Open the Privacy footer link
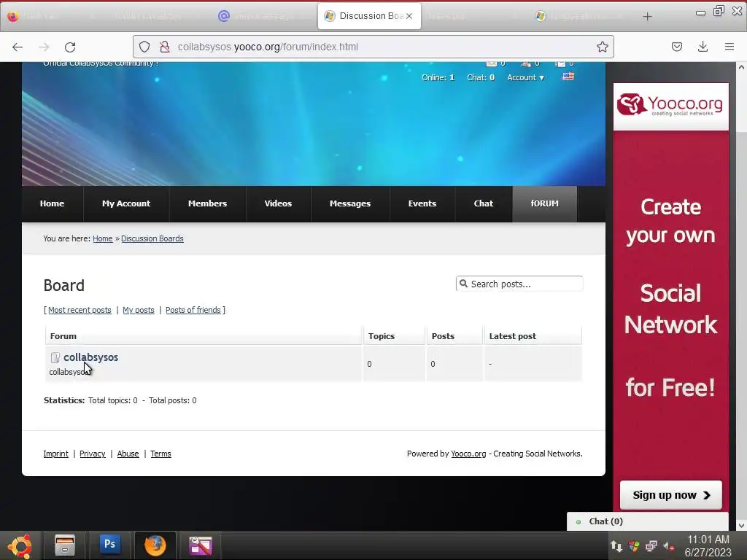The image size is (747, 560). point(93,454)
